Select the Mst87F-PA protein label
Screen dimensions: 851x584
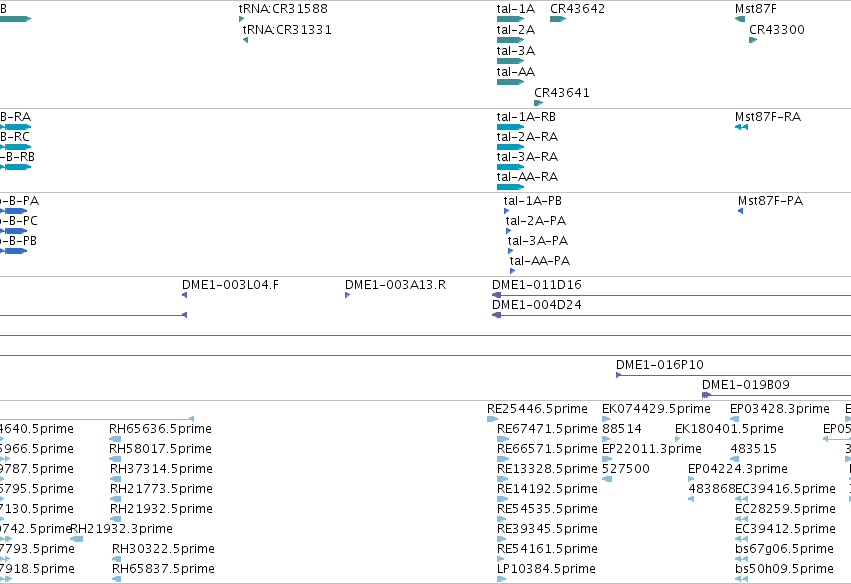[x=770, y=201]
